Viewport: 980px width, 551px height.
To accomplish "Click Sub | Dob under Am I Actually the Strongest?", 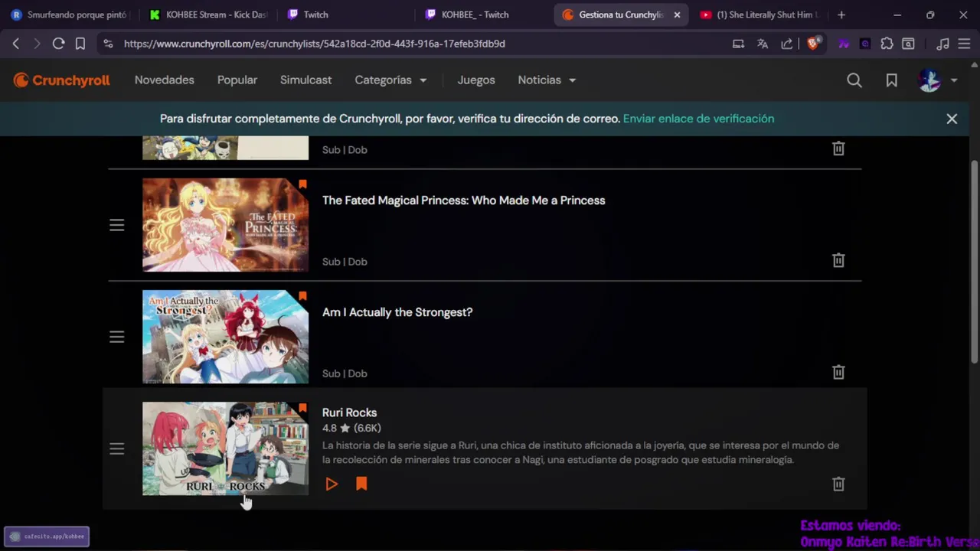I will coord(345,373).
